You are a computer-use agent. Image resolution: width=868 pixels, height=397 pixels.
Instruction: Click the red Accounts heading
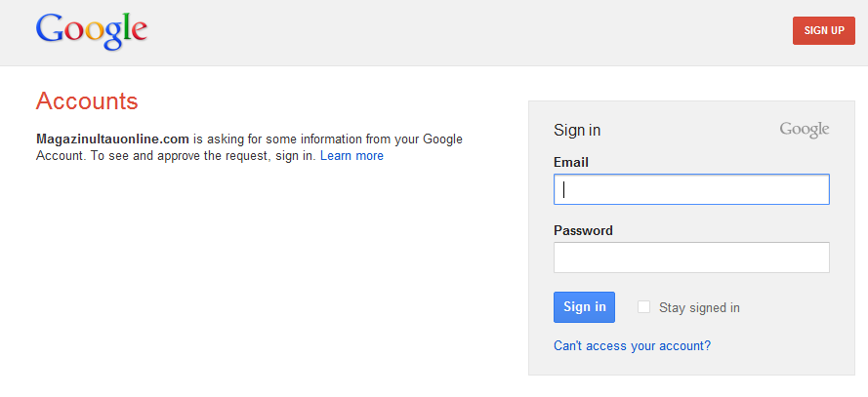click(x=87, y=101)
